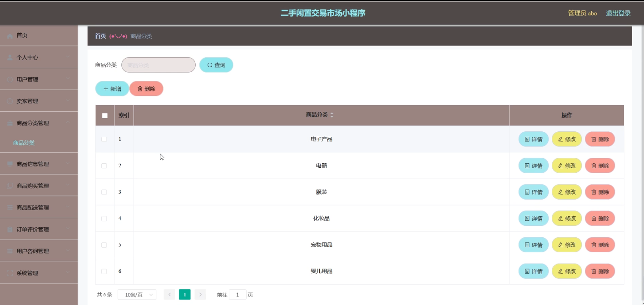
Task: Select page 1 in pagination
Action: (185, 295)
